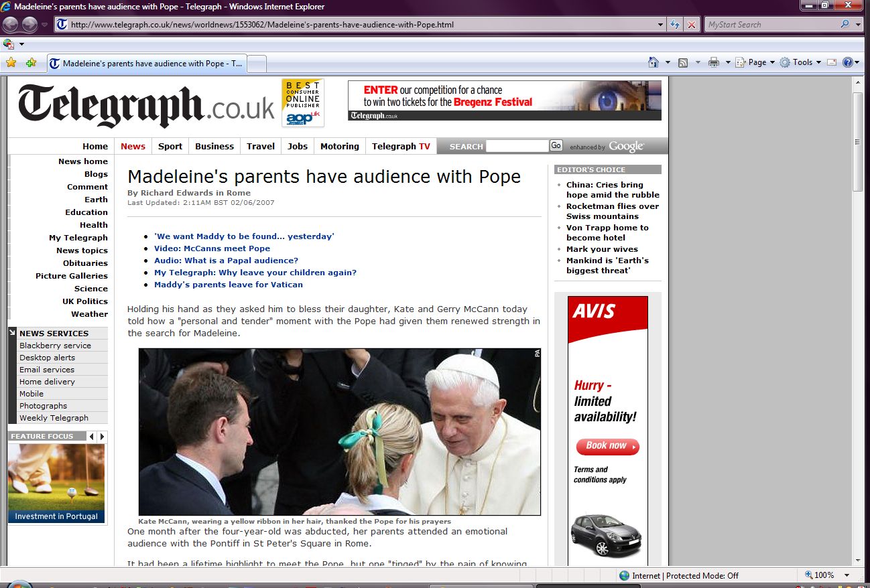Click the Favorites Center star icon

coord(11,63)
